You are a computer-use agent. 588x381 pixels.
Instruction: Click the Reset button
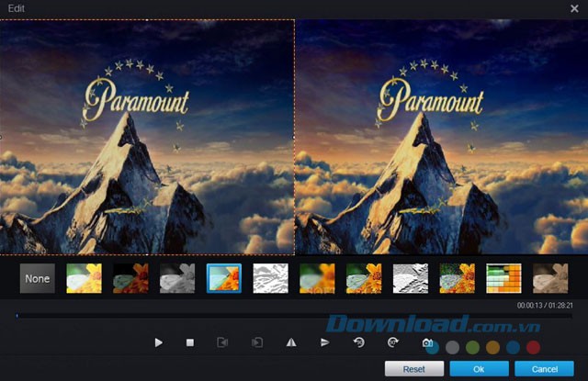413,369
